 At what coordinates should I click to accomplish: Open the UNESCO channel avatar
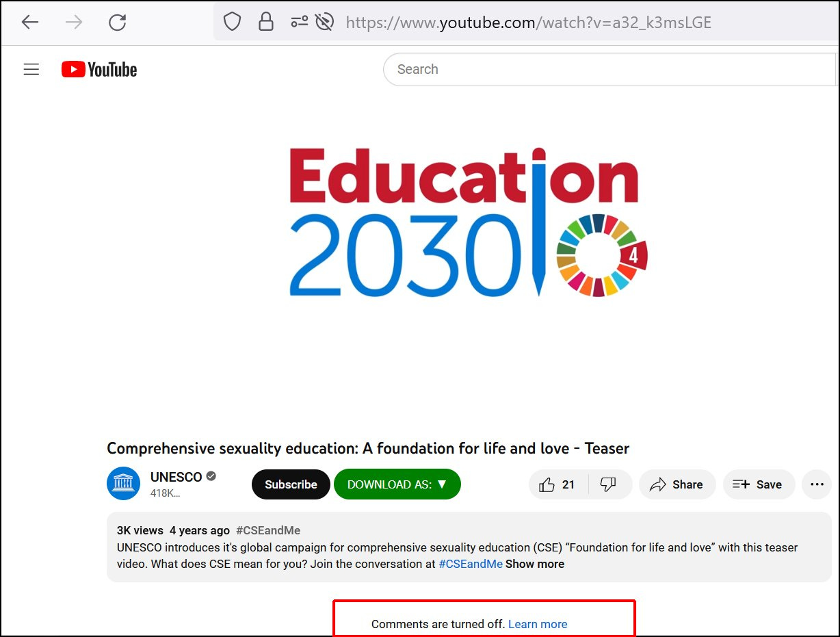pyautogui.click(x=124, y=484)
